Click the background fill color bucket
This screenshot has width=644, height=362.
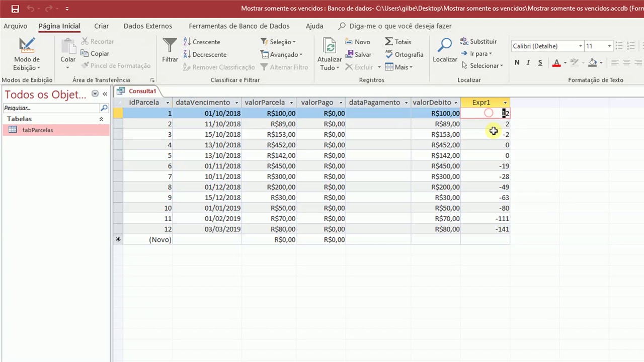pyautogui.click(x=593, y=63)
